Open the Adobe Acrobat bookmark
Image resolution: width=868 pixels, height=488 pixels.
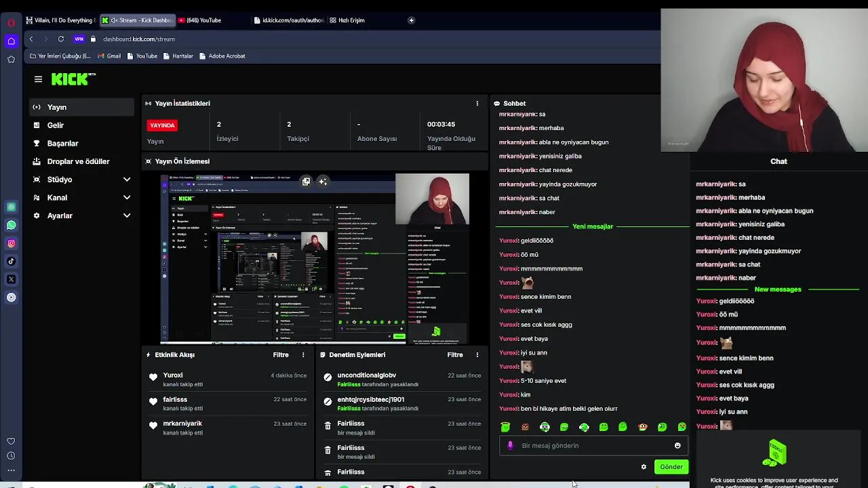tap(222, 56)
